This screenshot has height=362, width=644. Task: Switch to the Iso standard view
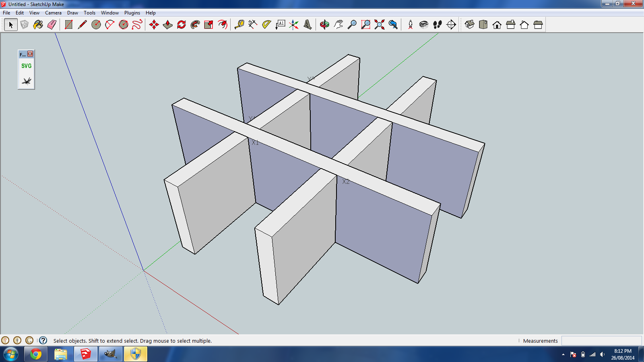[469, 25]
